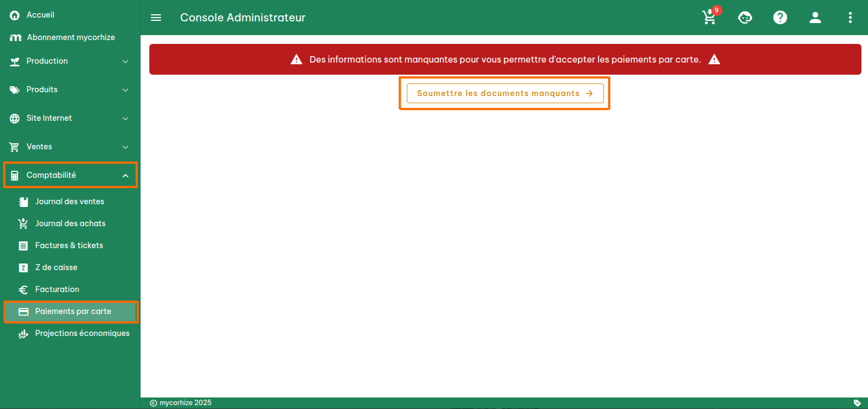Click the Facturation euro icon
Image resolution: width=868 pixels, height=409 pixels.
coord(23,290)
